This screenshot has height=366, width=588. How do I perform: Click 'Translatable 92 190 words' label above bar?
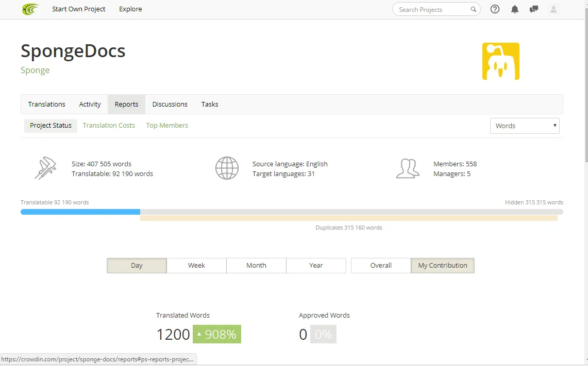[x=55, y=202]
